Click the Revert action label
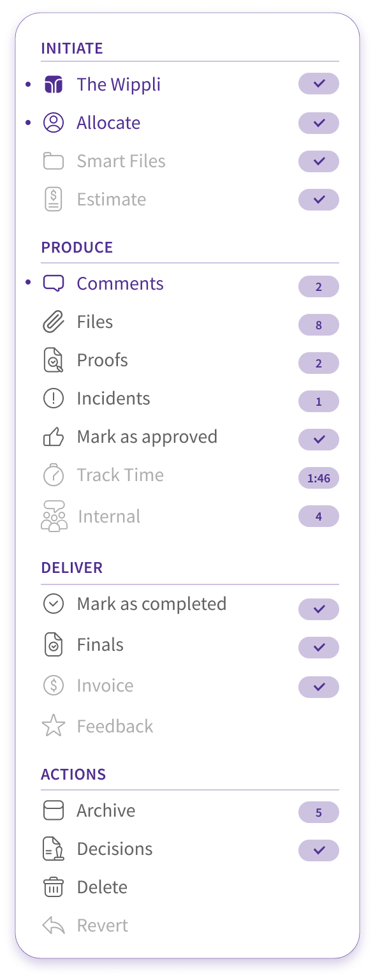The image size is (380, 980). [x=103, y=926]
